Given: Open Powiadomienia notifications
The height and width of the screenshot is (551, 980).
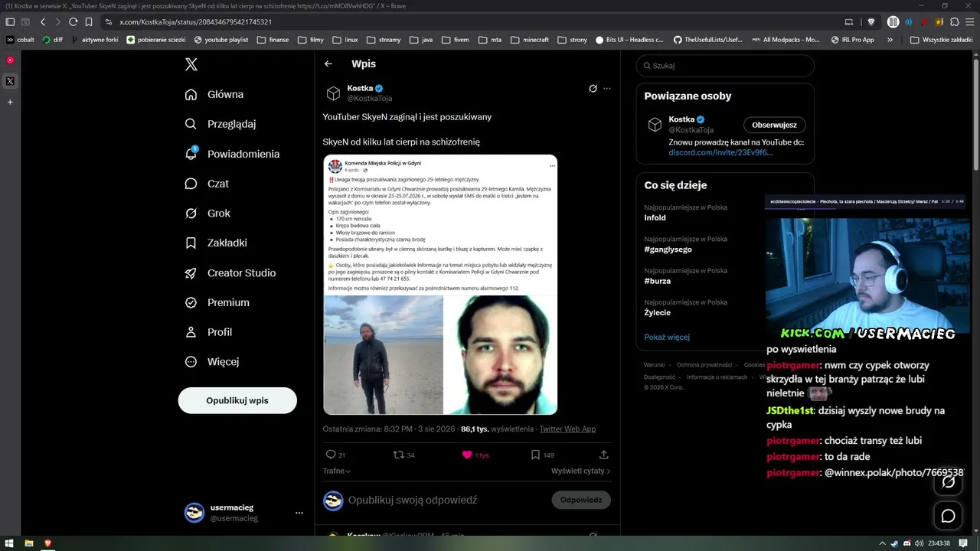Looking at the screenshot, I should 232,154.
